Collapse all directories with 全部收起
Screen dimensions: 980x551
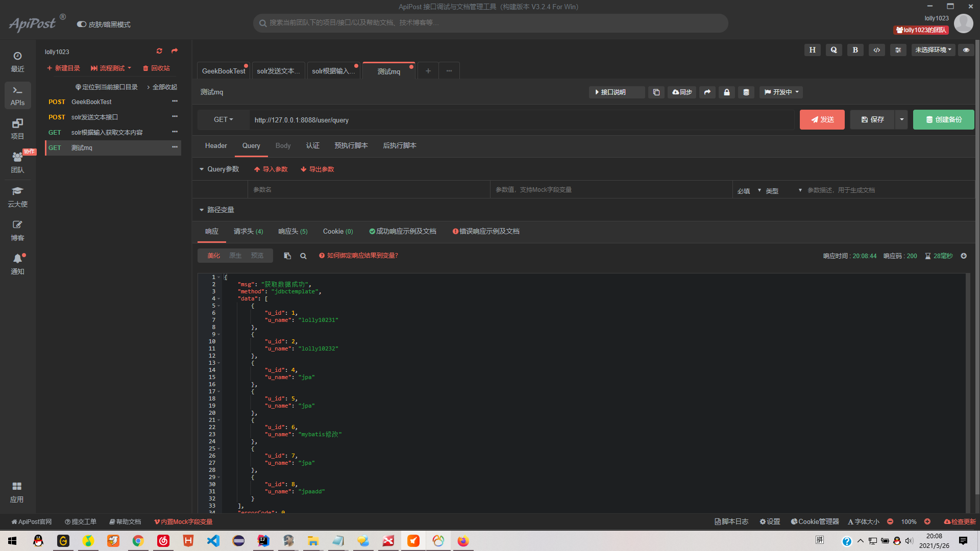(x=162, y=87)
